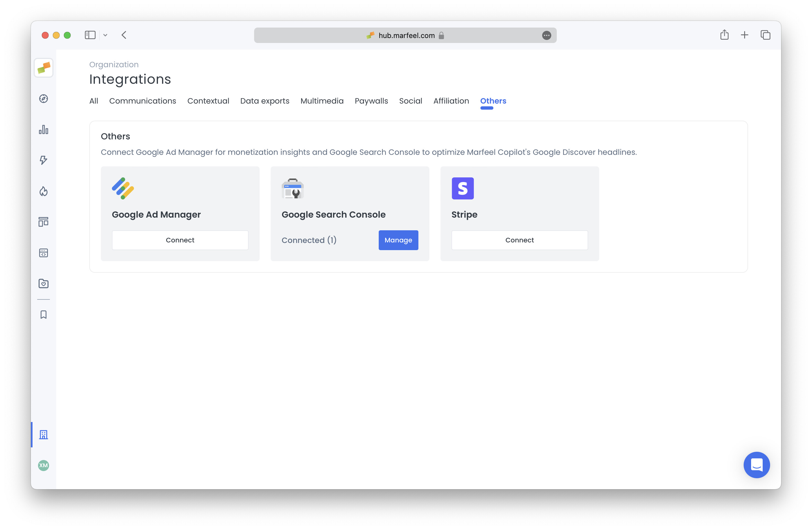Select the dashboard layout icon in sidebar

click(x=43, y=222)
